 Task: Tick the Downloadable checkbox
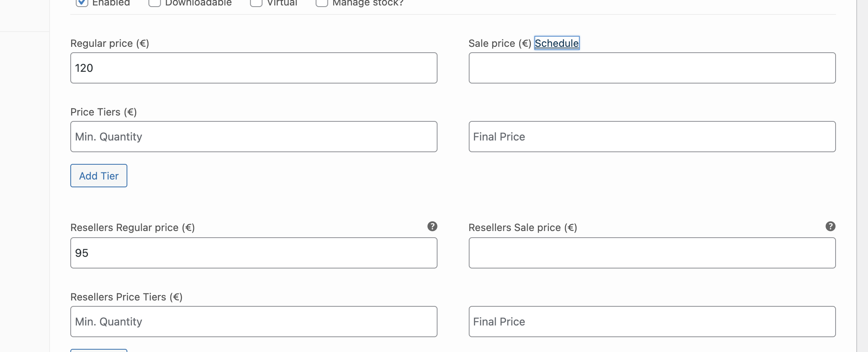coord(155,3)
